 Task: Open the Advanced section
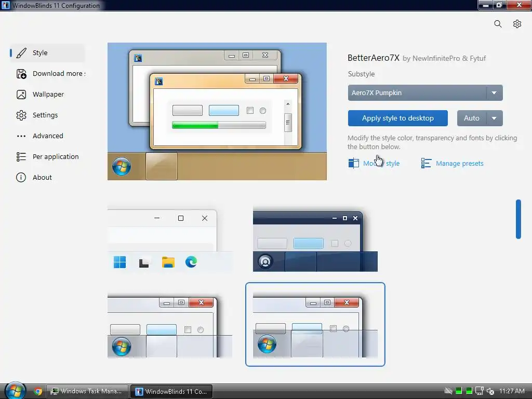(47, 136)
